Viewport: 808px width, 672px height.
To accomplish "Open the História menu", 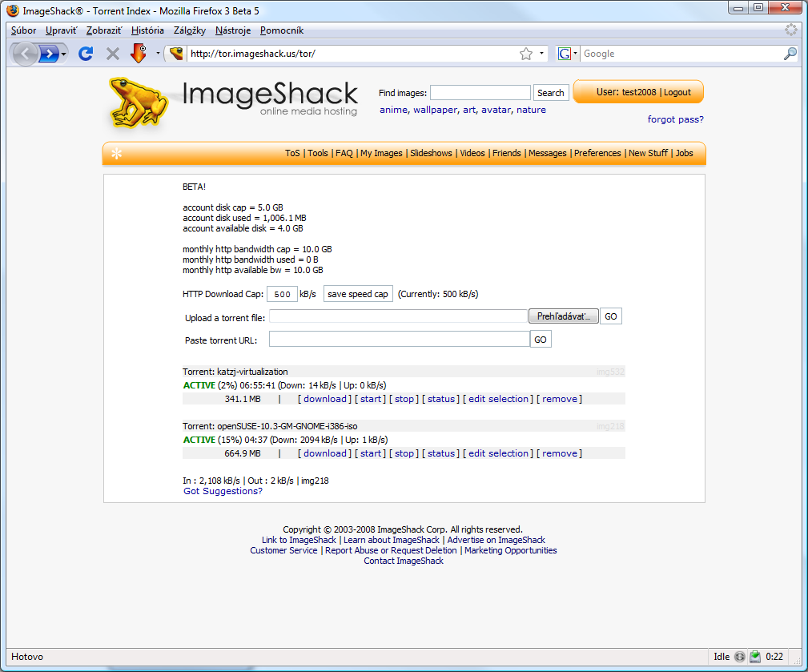I will [147, 30].
